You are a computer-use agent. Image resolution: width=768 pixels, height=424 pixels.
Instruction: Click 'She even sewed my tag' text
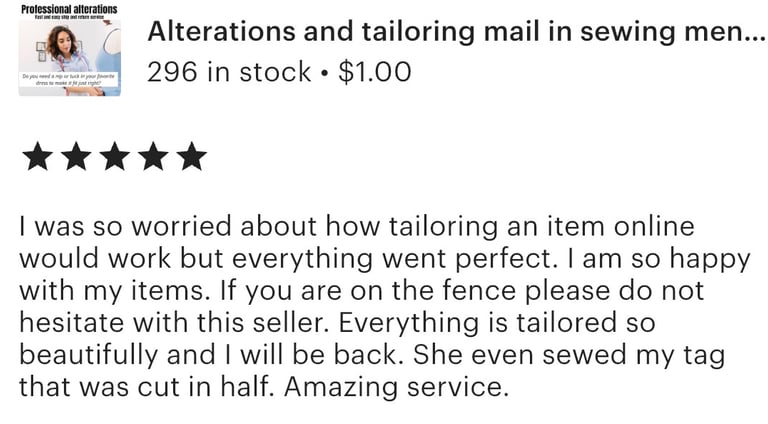click(569, 355)
